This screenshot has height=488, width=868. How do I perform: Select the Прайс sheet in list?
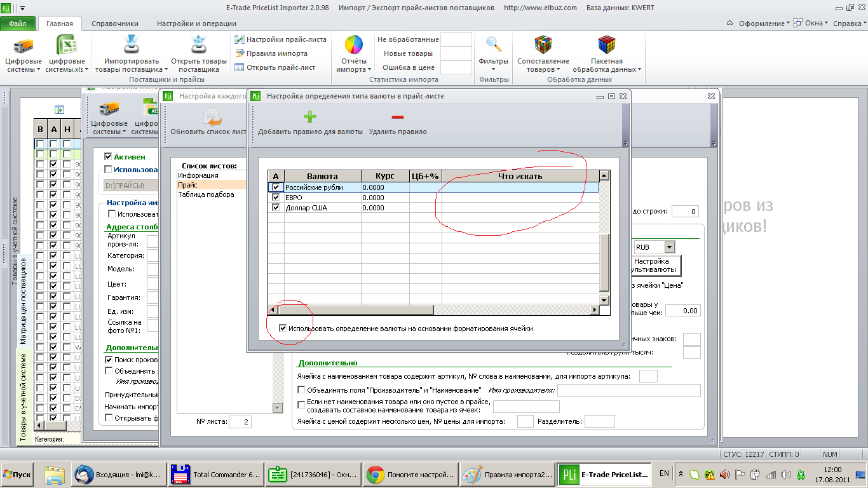[x=211, y=185]
